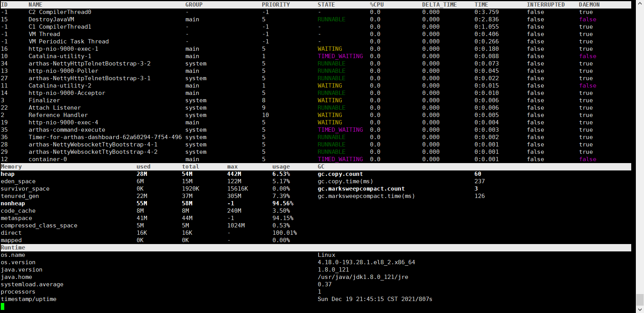Click the gc.copy.time(ms) label
The image size is (644, 313).
346,181
